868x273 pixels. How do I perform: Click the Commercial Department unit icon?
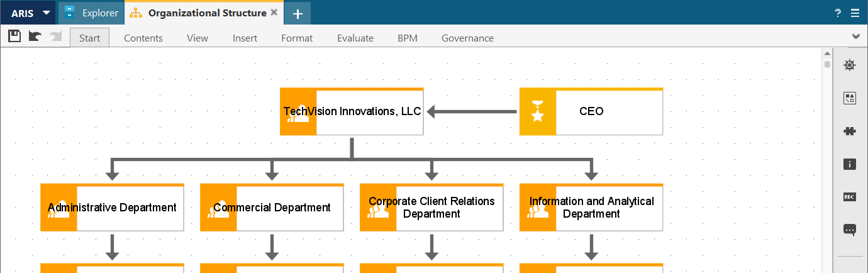218,209
